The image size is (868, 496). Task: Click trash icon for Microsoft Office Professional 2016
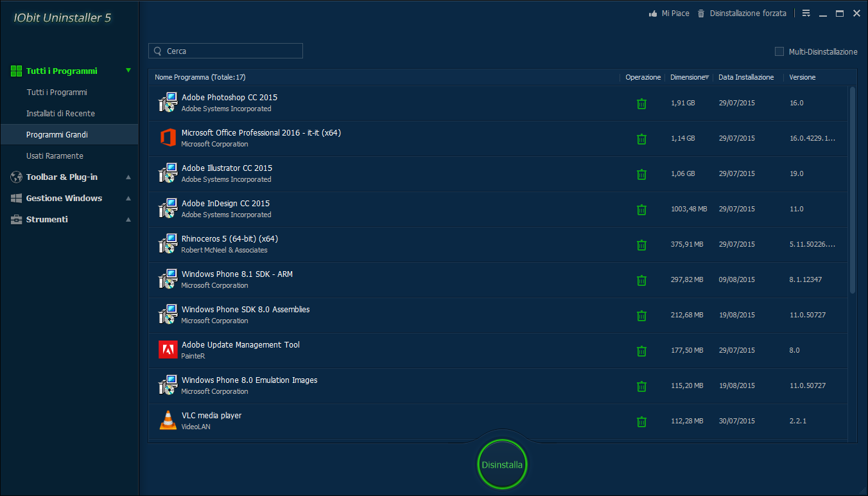point(641,139)
